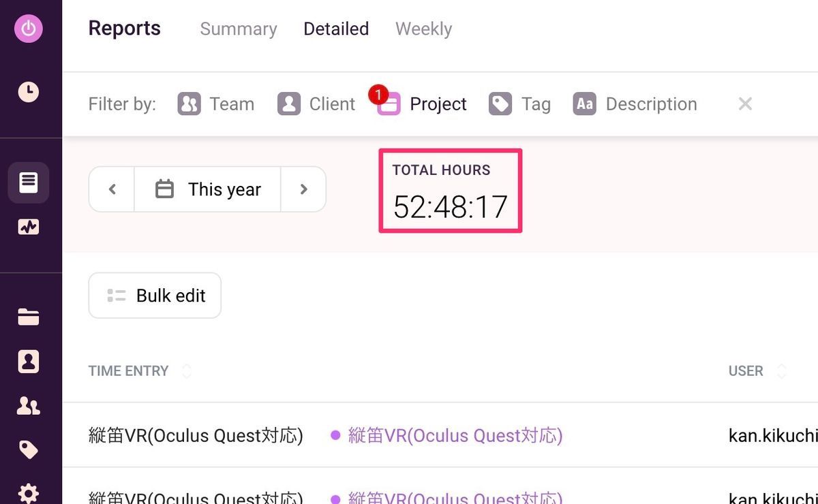This screenshot has width=818, height=504.
Task: Clear filters with the X button
Action: [x=745, y=104]
